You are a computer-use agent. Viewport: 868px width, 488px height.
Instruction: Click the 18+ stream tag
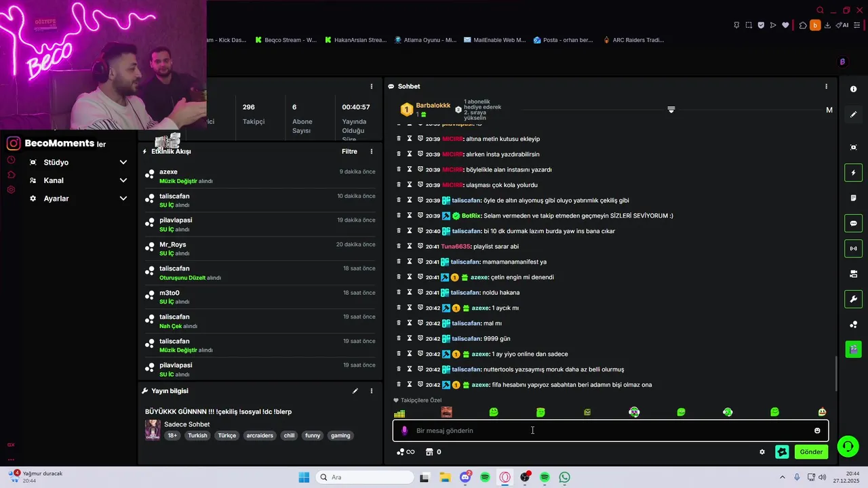[x=172, y=436]
